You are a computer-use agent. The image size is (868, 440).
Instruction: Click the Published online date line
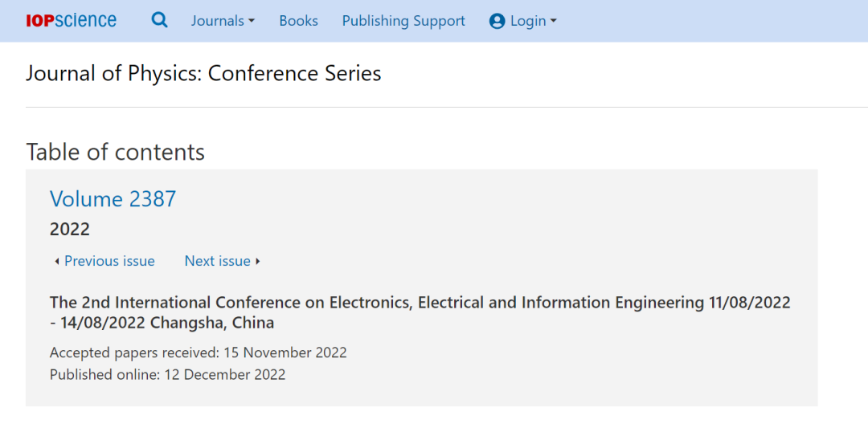point(168,375)
